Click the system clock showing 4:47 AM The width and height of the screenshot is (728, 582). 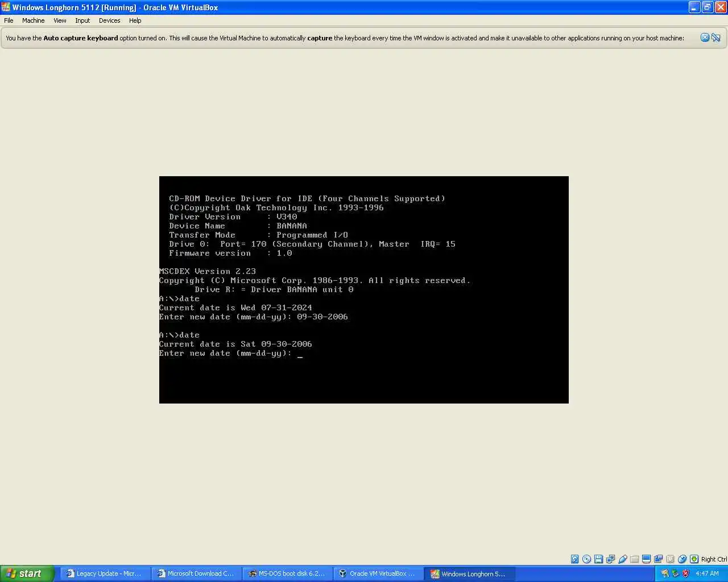tap(707, 573)
